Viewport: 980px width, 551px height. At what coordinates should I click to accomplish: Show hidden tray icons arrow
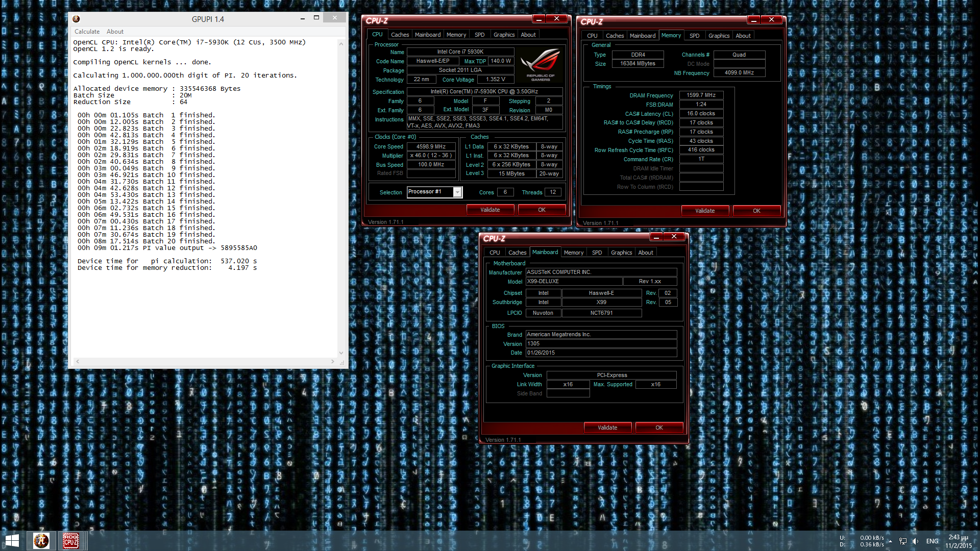(x=890, y=541)
